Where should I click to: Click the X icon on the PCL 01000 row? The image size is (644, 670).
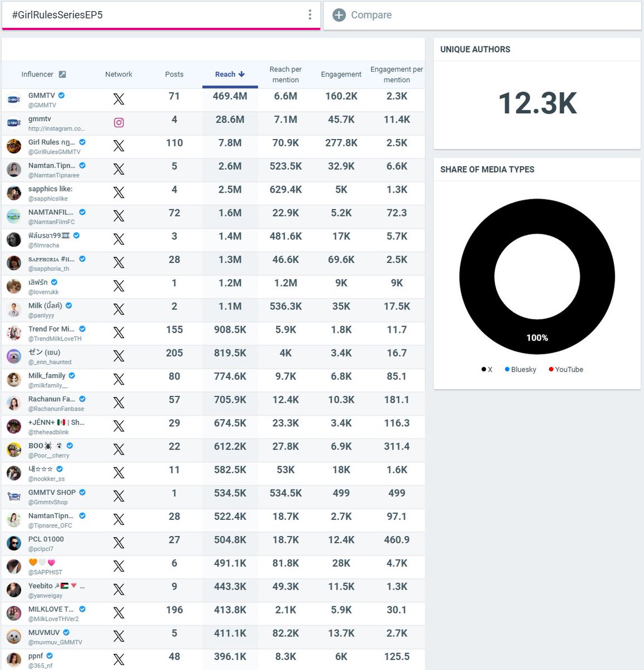pyautogui.click(x=119, y=543)
